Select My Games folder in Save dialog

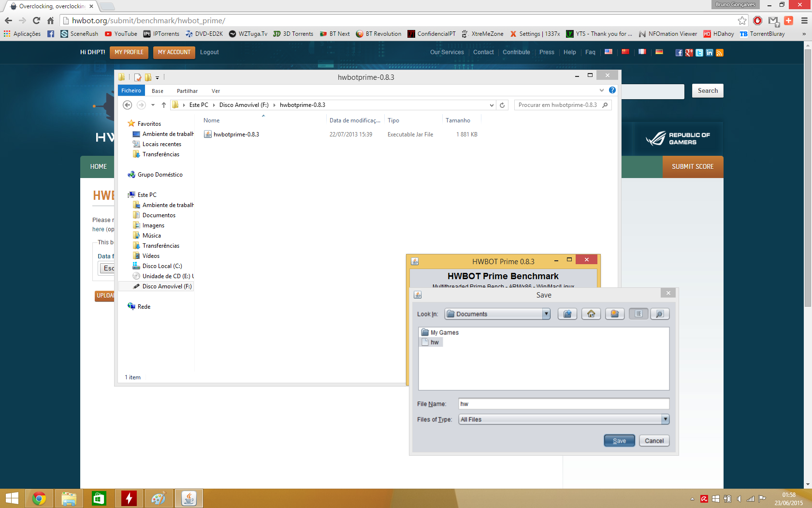[440, 332]
